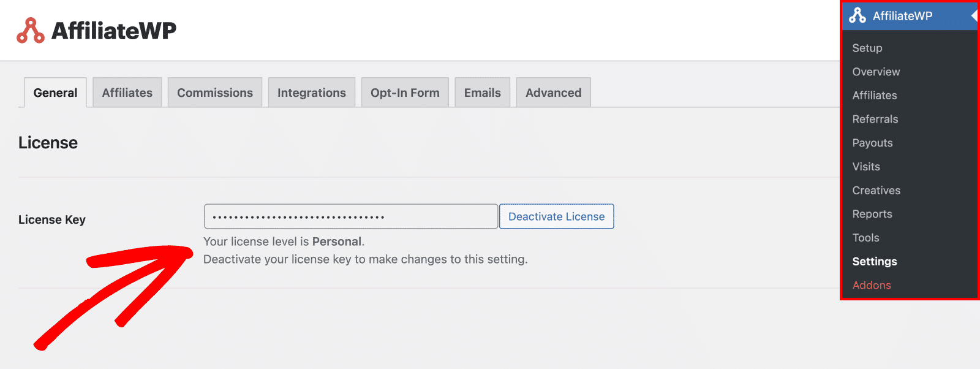Click the Deactivate License button
Image resolution: width=980 pixels, height=369 pixels.
pos(557,216)
